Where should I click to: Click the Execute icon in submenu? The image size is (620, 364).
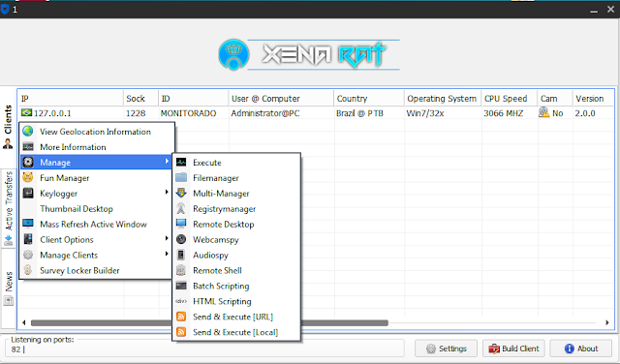click(x=181, y=162)
